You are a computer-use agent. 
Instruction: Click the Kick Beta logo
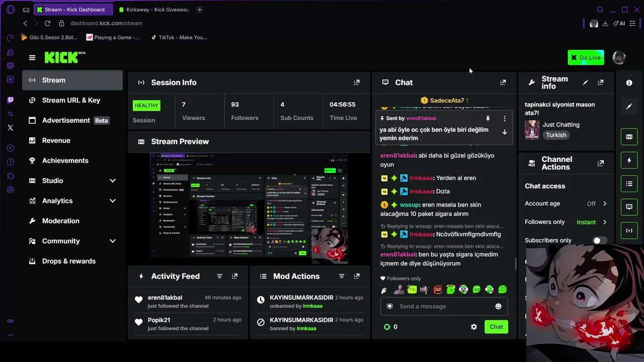65,57
